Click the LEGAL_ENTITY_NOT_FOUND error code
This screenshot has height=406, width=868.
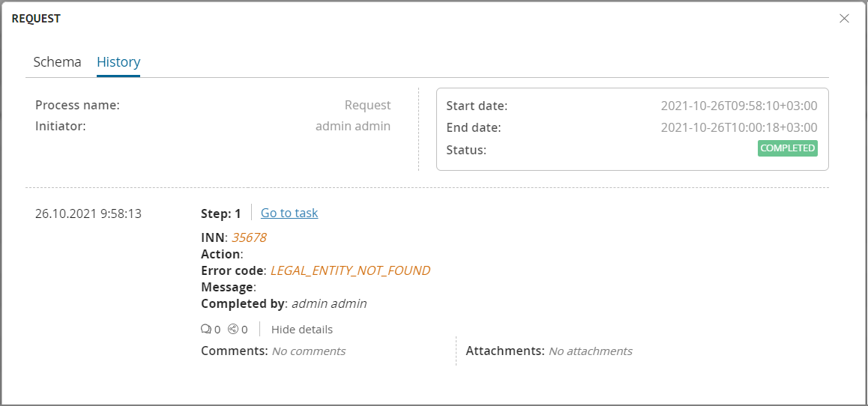point(350,271)
